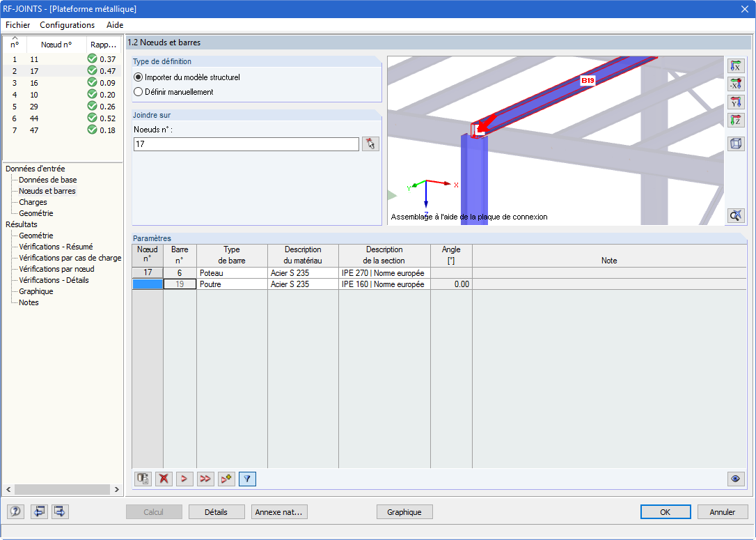Click green check icon for node 11
Image resolution: width=756 pixels, height=540 pixels.
92,59
